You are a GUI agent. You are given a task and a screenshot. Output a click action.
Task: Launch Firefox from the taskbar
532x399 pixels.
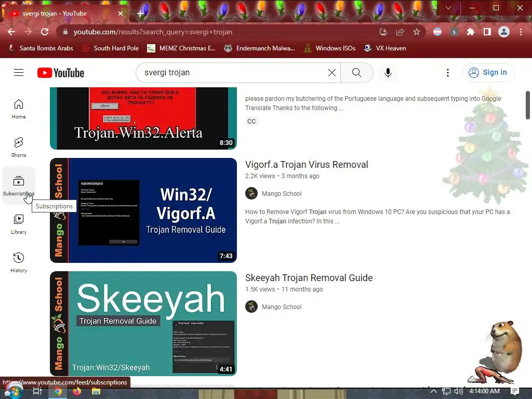point(77,391)
